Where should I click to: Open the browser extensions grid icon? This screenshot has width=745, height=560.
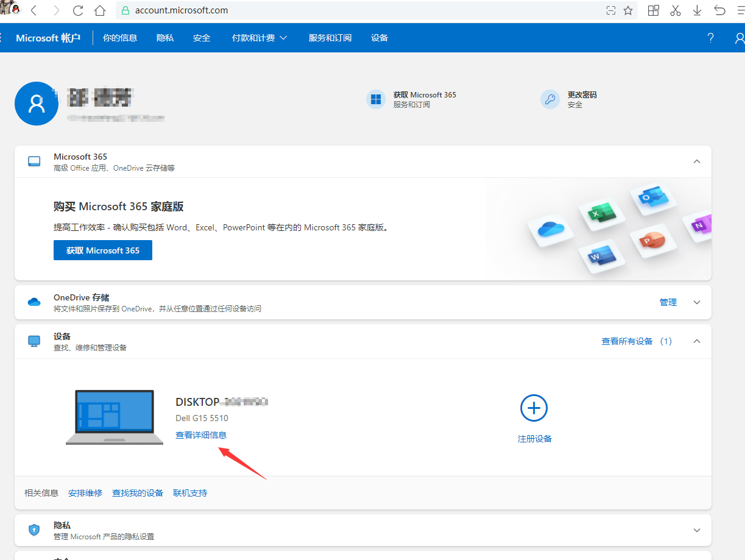coord(654,10)
